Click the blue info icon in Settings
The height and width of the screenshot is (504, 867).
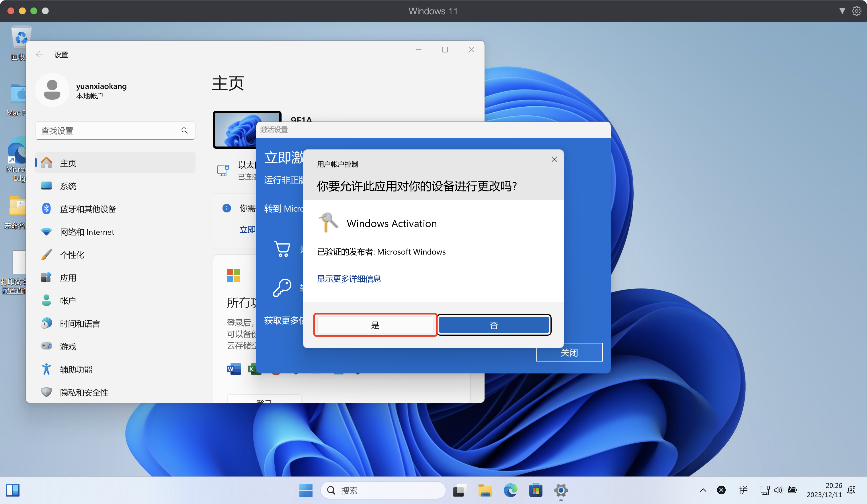pyautogui.click(x=226, y=208)
